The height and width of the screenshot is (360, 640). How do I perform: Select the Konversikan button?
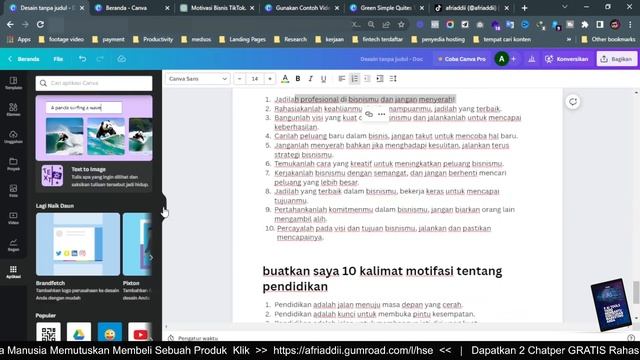[567, 59]
